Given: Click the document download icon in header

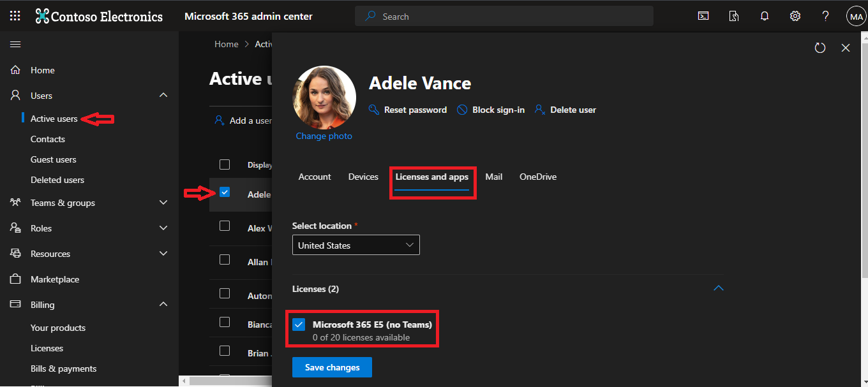Looking at the screenshot, I should tap(734, 17).
